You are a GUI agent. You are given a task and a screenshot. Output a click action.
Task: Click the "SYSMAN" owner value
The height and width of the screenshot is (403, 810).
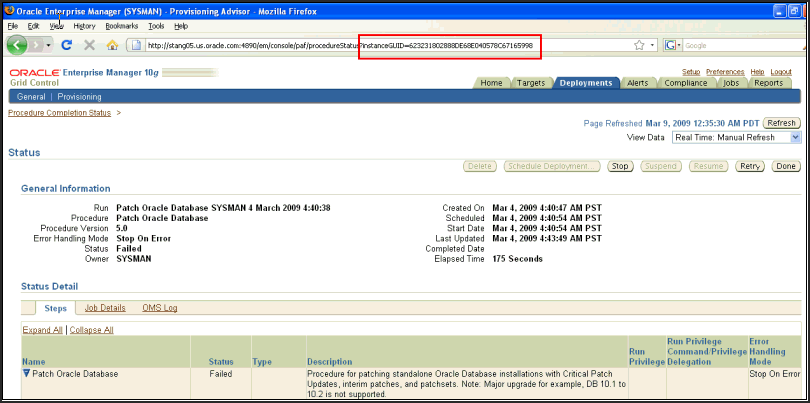(134, 259)
